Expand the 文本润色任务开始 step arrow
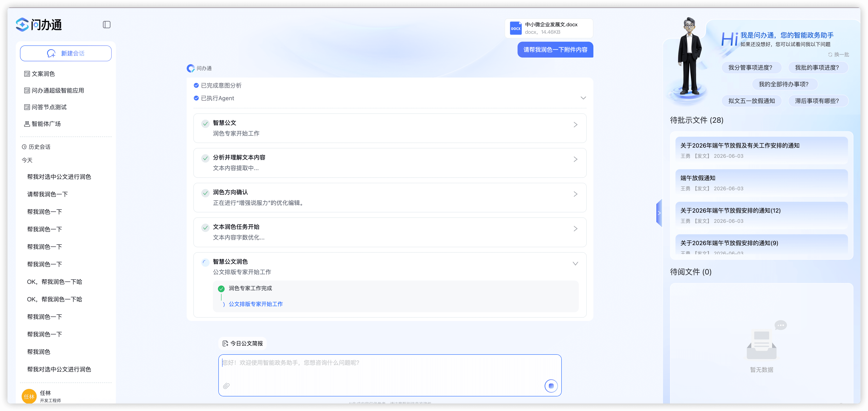Image resolution: width=868 pixels, height=411 pixels. click(575, 229)
